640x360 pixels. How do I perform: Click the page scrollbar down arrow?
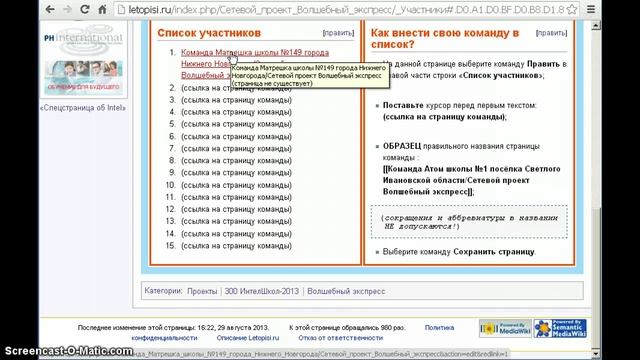[x=596, y=353]
